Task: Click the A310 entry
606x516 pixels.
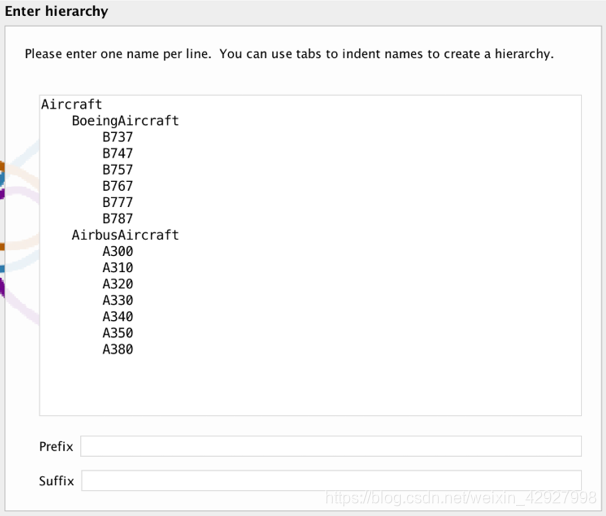Action: [117, 267]
